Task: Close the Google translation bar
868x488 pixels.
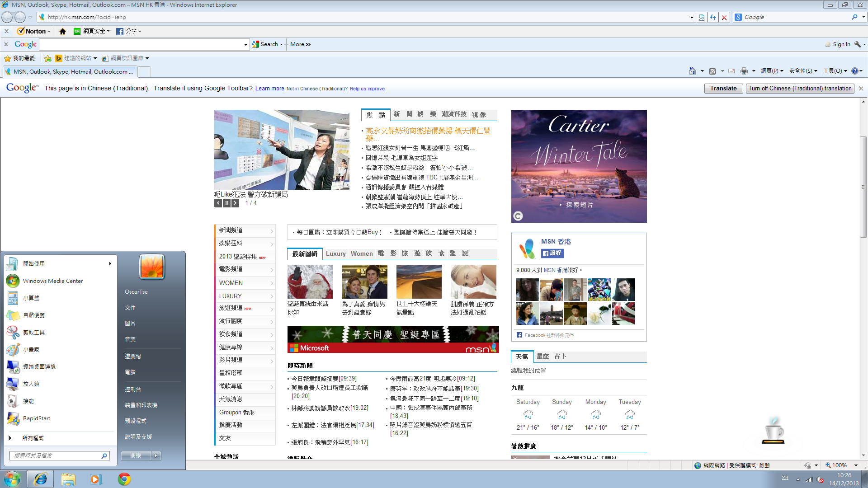Action: point(861,89)
